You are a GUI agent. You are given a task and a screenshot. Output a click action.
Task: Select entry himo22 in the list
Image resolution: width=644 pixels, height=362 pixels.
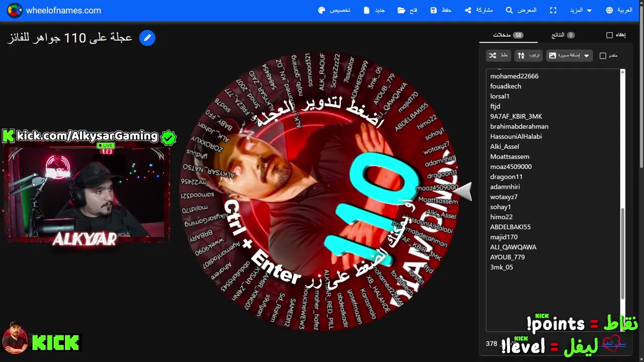(x=502, y=217)
